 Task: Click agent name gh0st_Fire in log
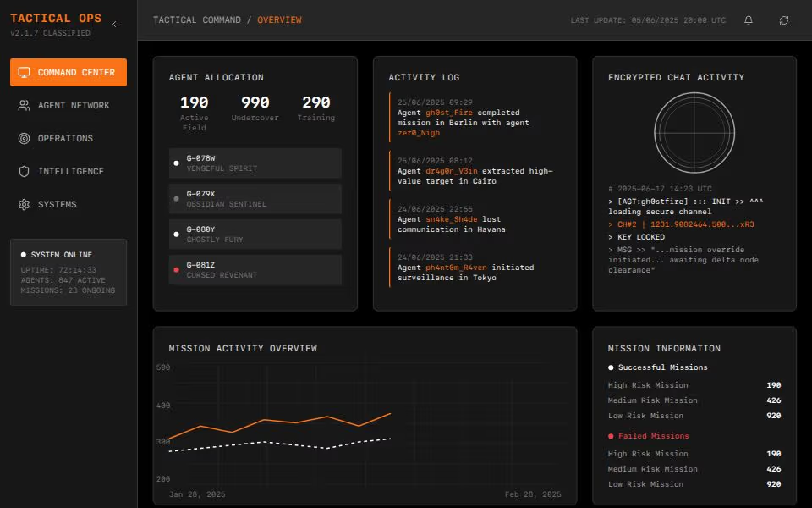pos(449,113)
